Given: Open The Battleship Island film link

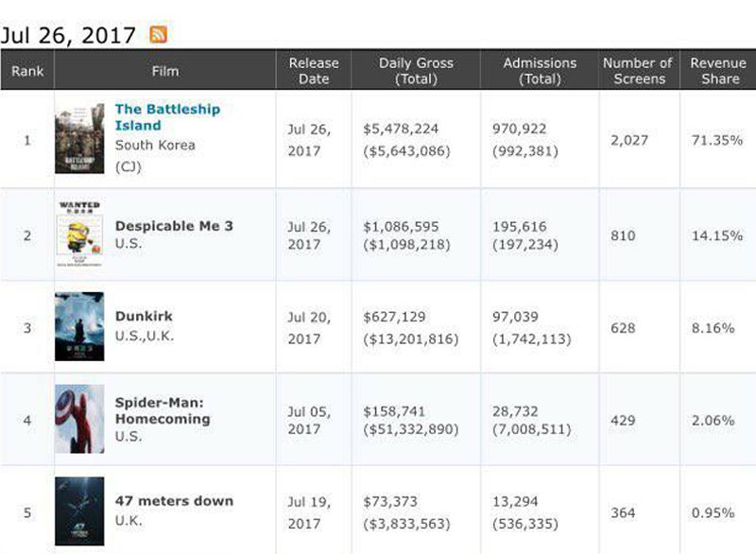Looking at the screenshot, I should point(167,116).
